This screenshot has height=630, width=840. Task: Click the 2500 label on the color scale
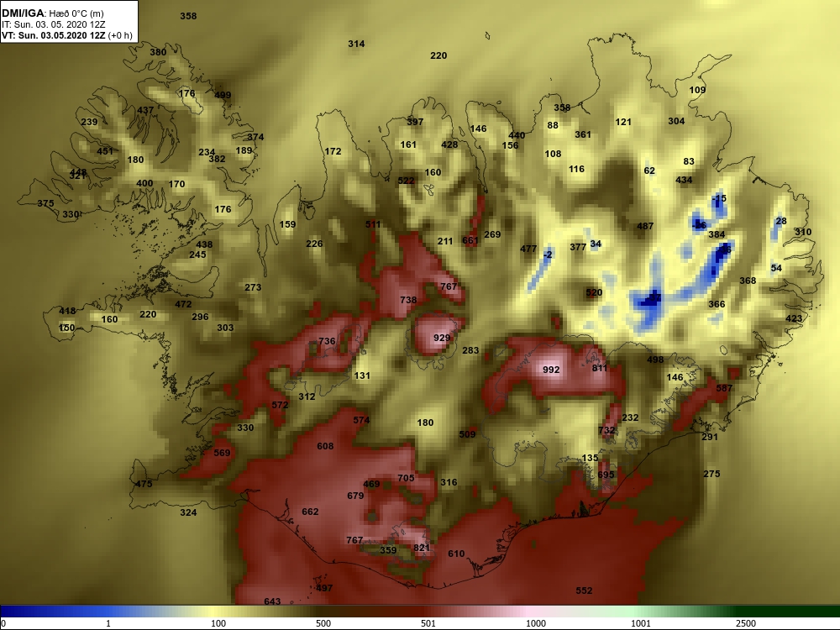click(746, 623)
